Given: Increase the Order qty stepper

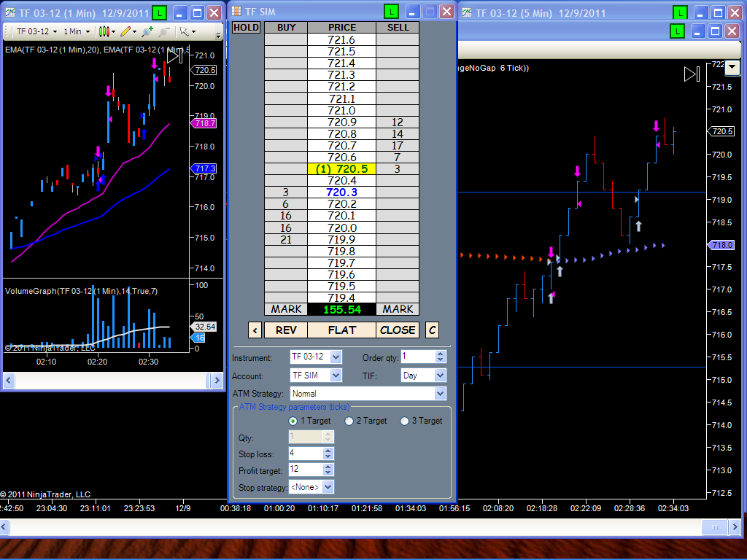Looking at the screenshot, I should (440, 354).
